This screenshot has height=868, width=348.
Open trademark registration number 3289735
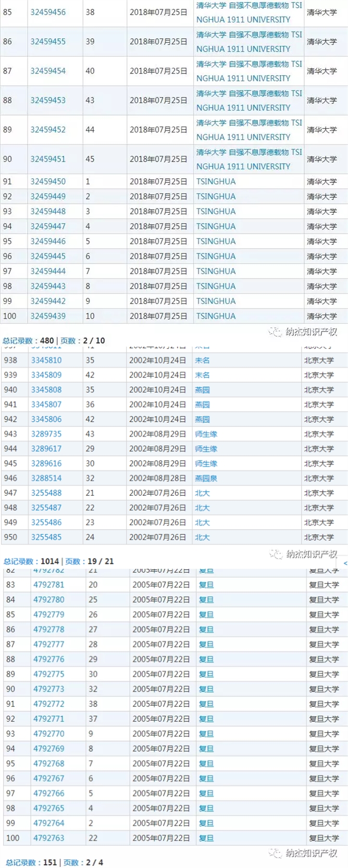(x=46, y=434)
